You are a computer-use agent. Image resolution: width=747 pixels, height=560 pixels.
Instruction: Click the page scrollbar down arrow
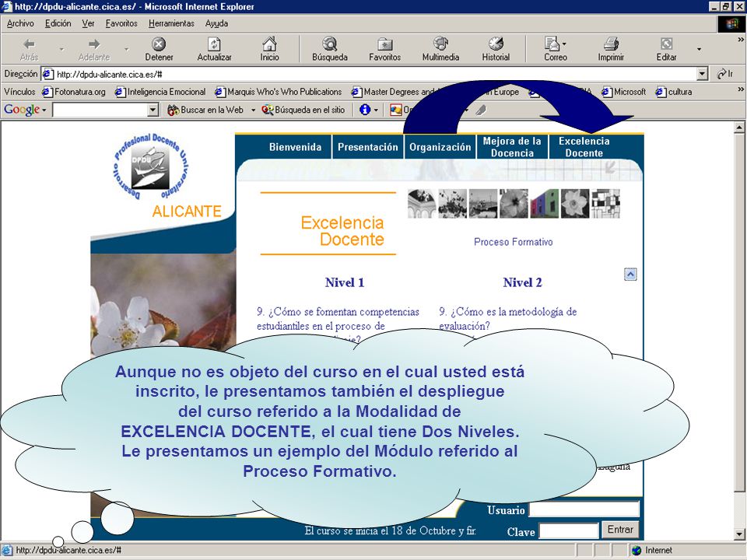click(739, 534)
